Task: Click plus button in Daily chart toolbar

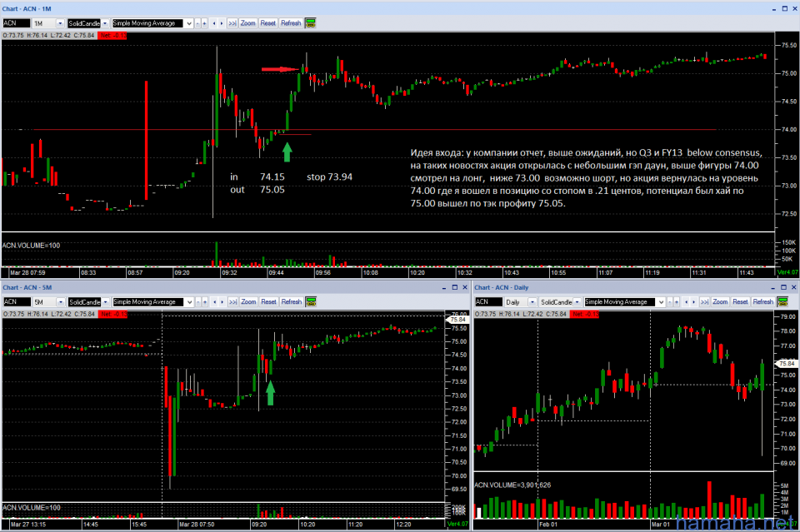Action: pos(677,301)
